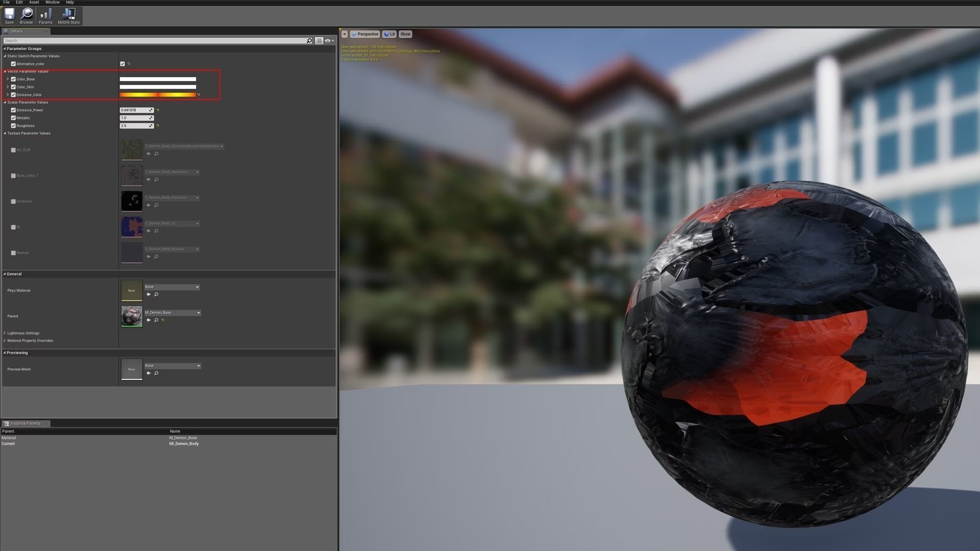Reset Roughness value to default
Viewport: 980px width, 551px height.
(x=158, y=126)
